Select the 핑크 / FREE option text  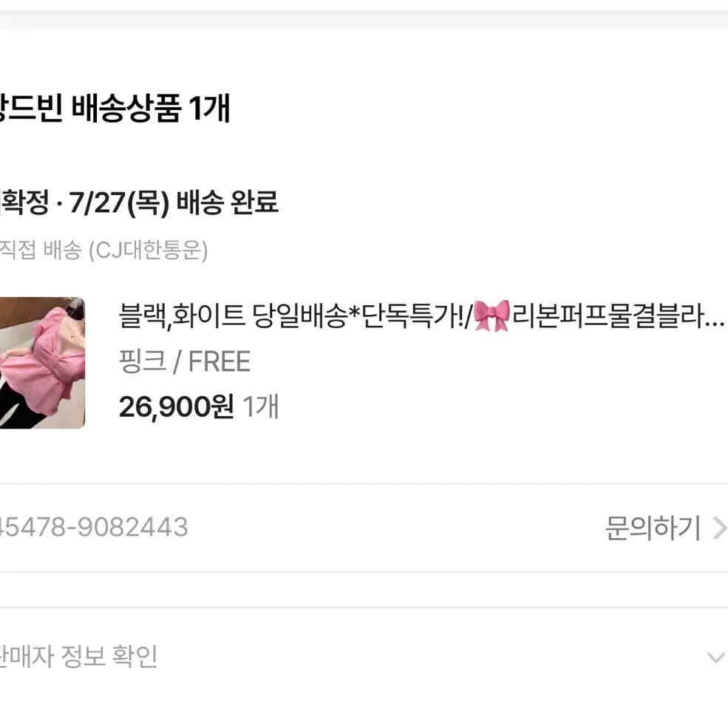[185, 361]
